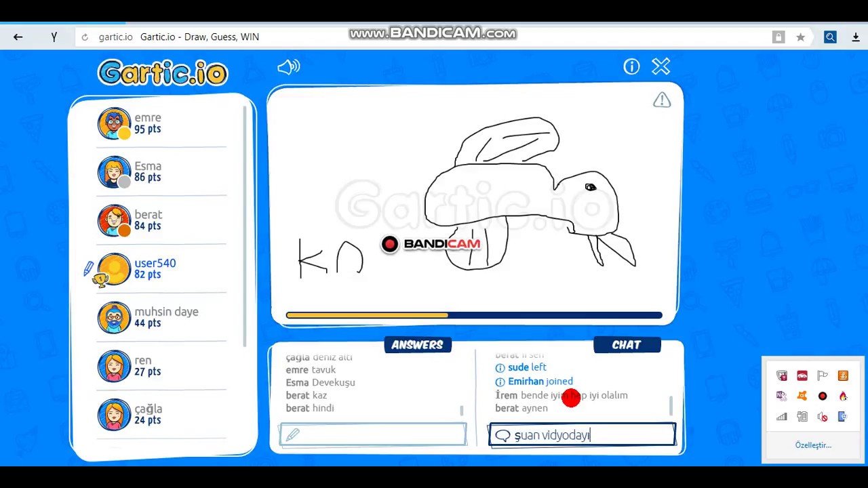Click the drawing round timer bar
Image resolution: width=868 pixels, height=488 pixels.
474,315
